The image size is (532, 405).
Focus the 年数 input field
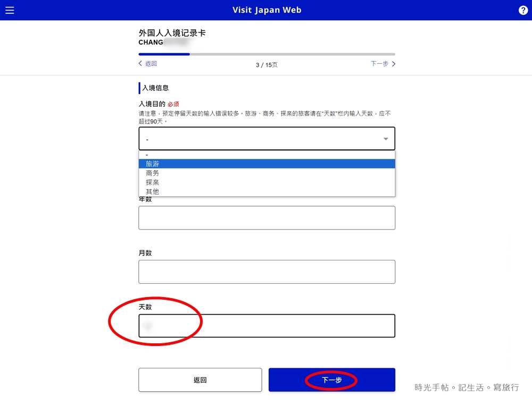click(267, 217)
